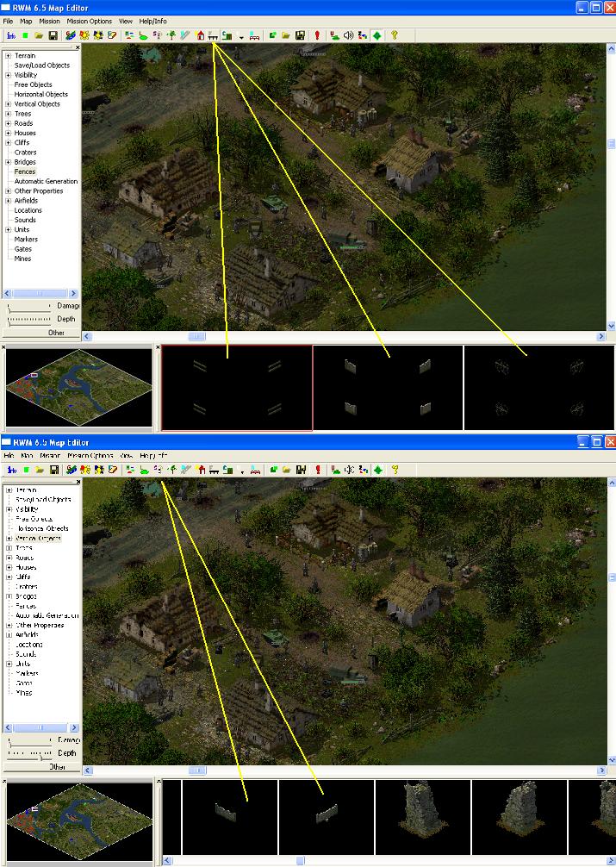
Task: Expand the Terrain node in upper window
Action: tap(9, 56)
